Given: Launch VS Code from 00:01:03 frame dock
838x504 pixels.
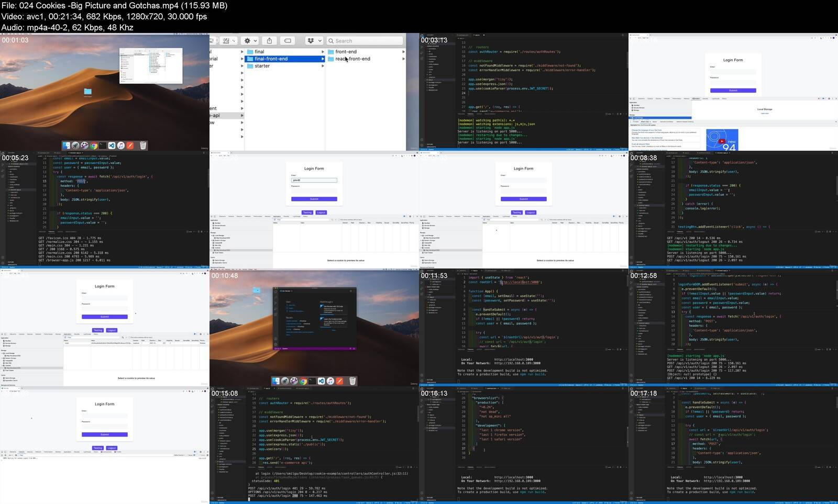Looking at the screenshot, I should (112, 145).
